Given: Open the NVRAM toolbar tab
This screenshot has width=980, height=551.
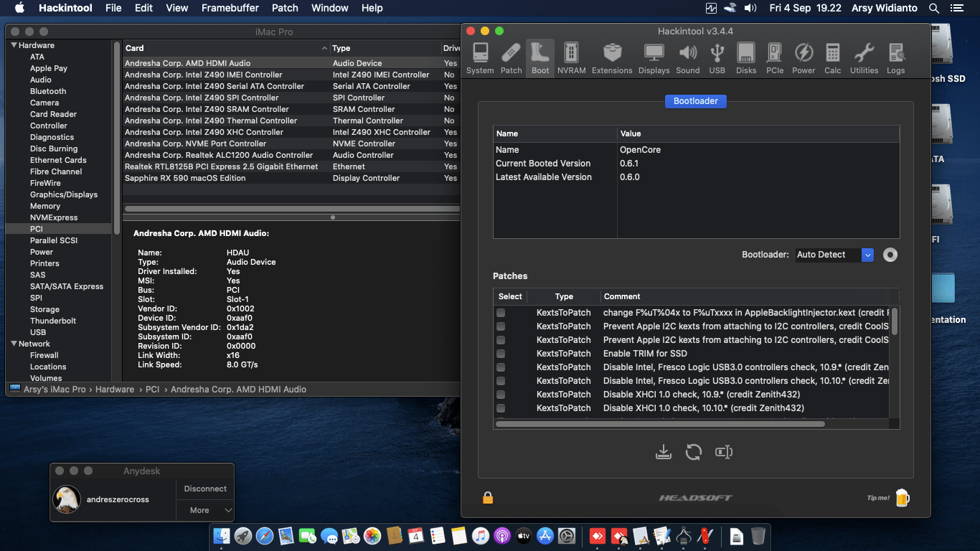Looking at the screenshot, I should [571, 58].
